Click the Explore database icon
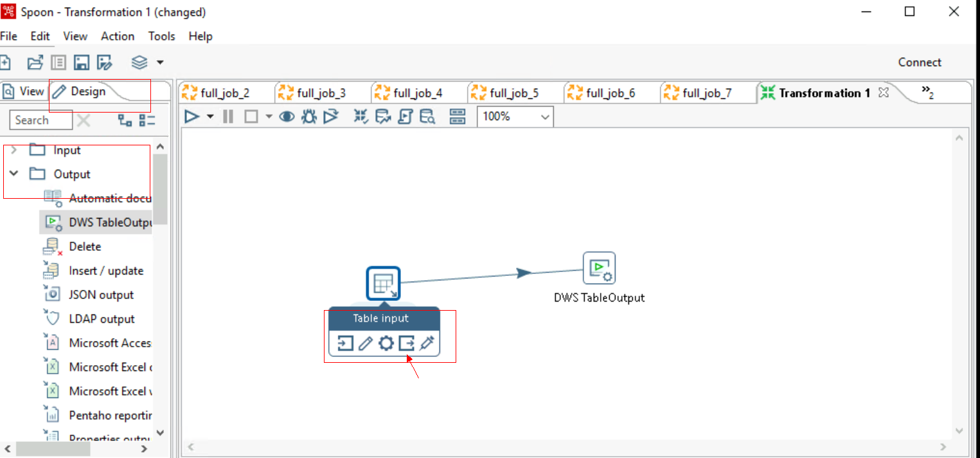 (427, 116)
